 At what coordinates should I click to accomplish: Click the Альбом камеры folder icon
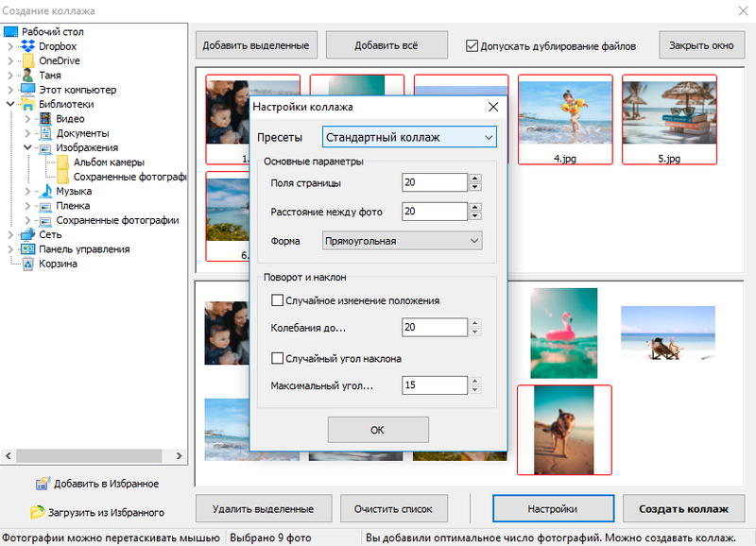62,162
